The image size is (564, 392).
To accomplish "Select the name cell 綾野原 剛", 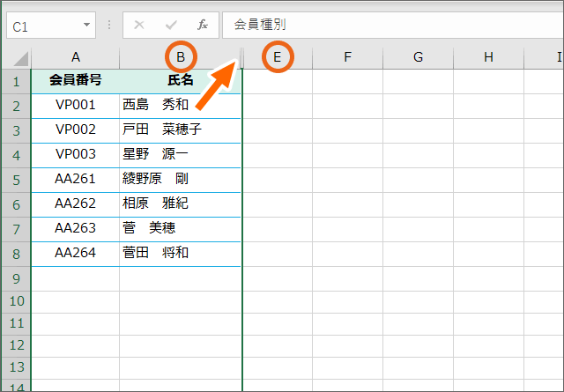I will tap(180, 181).
